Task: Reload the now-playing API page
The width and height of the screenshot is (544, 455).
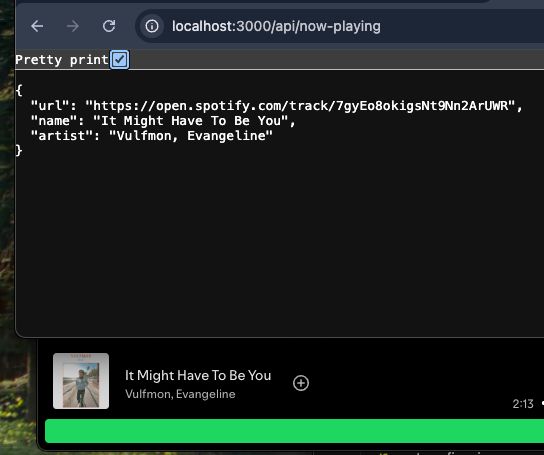Action: click(x=109, y=26)
